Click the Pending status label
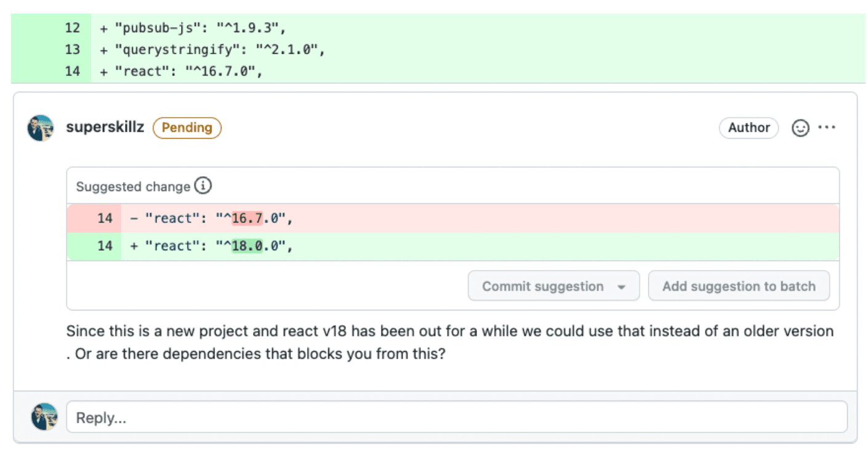 pos(187,128)
